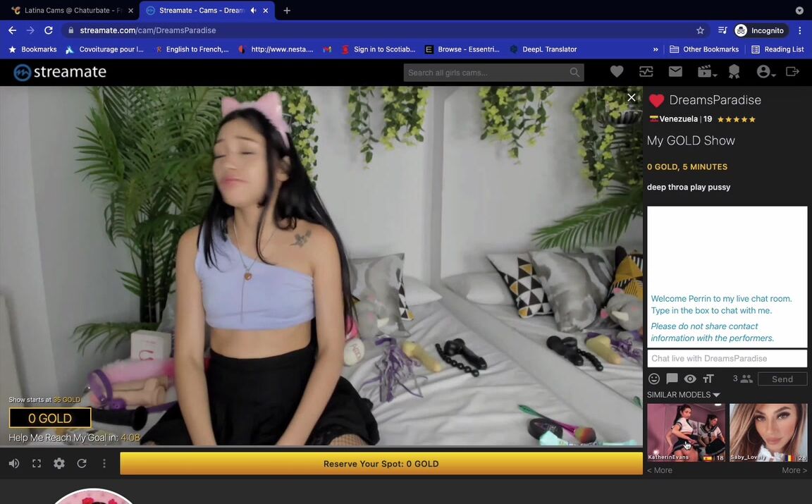Toggle fullscreen video mode
Image resolution: width=812 pixels, height=504 pixels.
[37, 463]
